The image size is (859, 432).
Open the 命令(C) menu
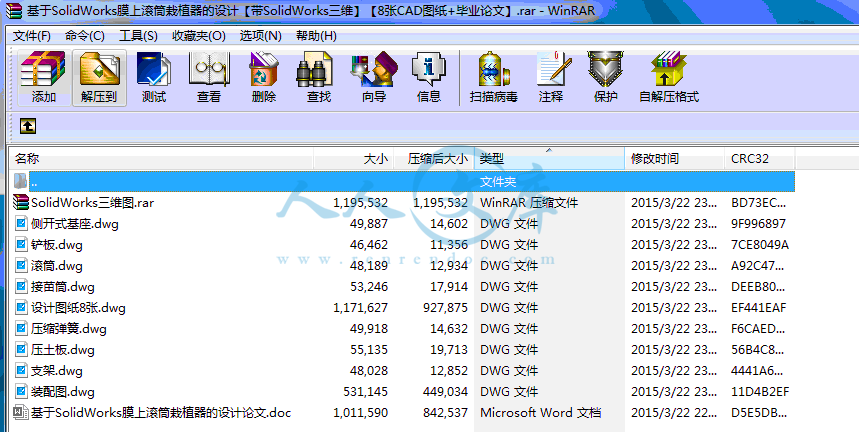click(85, 36)
